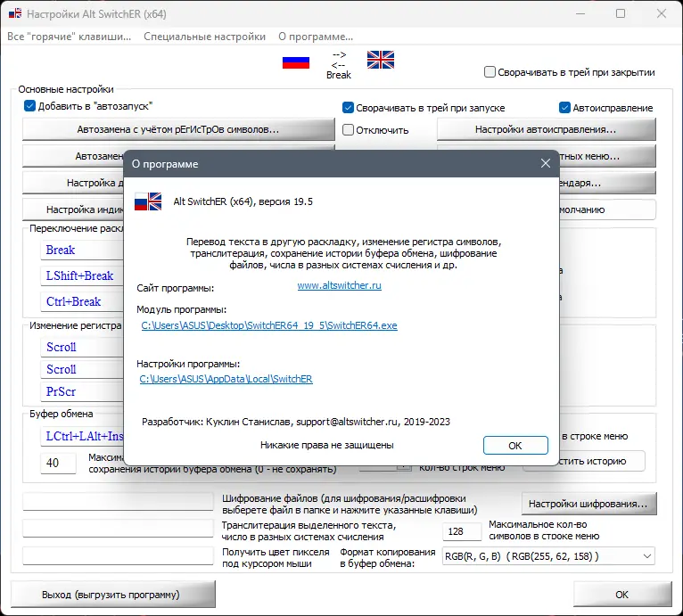This screenshot has width=683, height=616.
Task: Maximize the settings window
Action: tap(621, 13)
